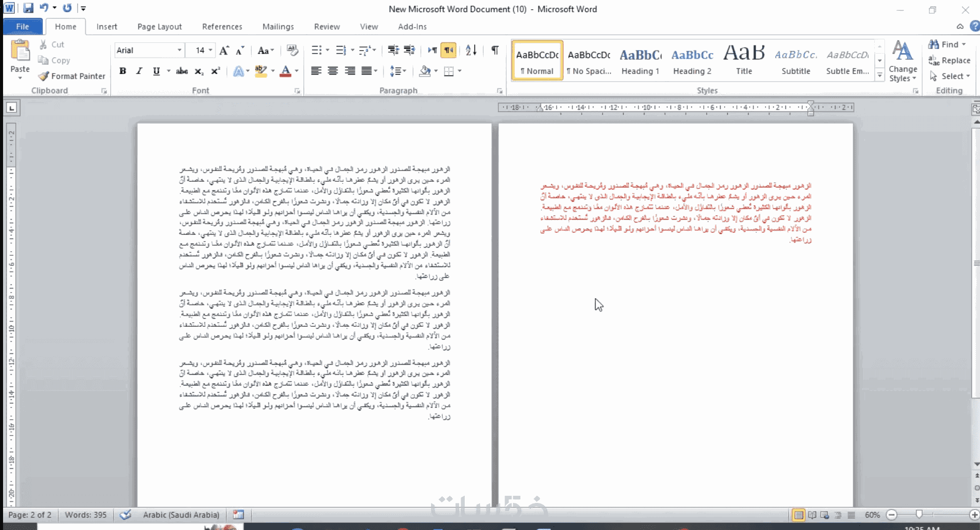This screenshot has height=530, width=980.
Task: Switch to Print Layout view
Action: click(798, 515)
